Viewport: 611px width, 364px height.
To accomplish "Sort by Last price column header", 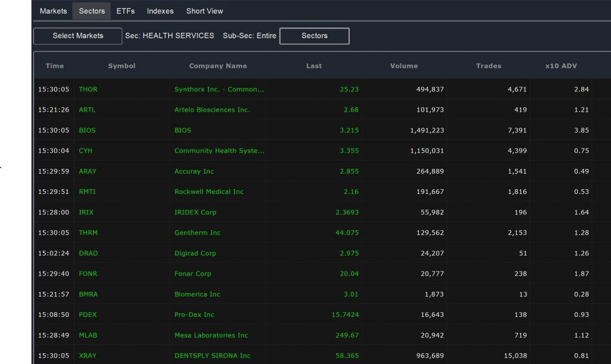I will point(314,66).
